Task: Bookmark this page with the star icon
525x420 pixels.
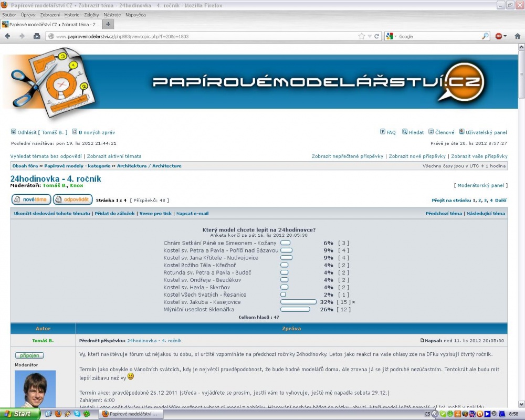Action: [x=362, y=36]
